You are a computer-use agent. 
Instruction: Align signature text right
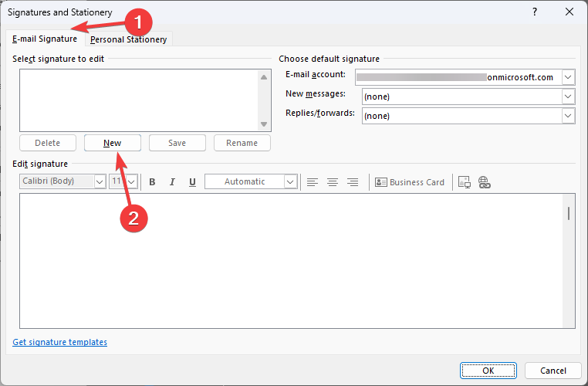(x=353, y=182)
